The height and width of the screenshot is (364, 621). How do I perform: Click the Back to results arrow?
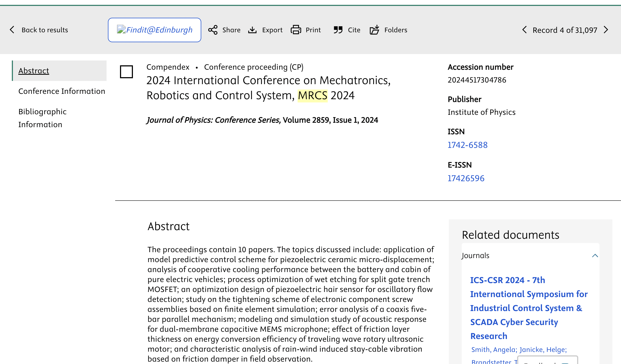tap(12, 30)
